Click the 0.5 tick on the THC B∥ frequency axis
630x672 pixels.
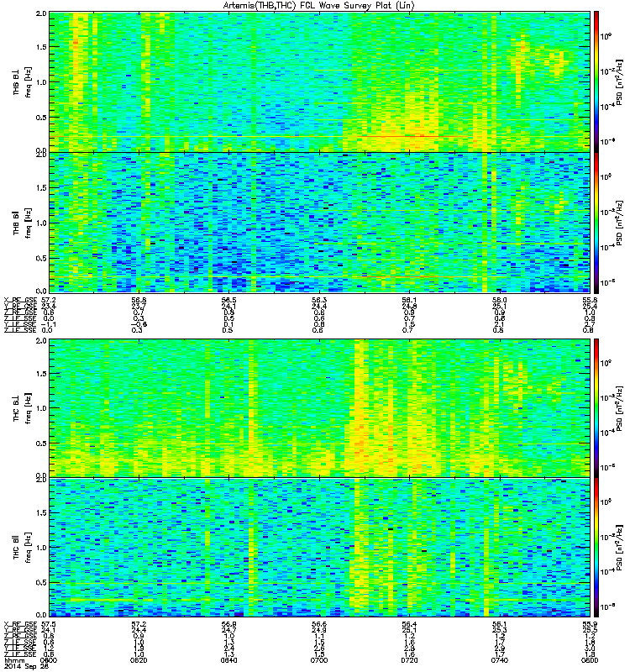point(41,582)
